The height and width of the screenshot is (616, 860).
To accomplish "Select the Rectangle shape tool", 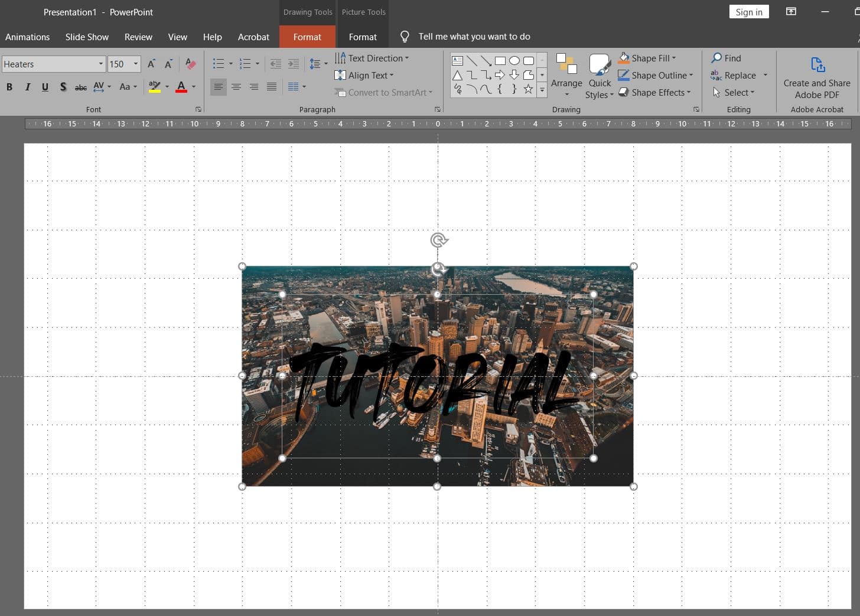I will tap(500, 60).
